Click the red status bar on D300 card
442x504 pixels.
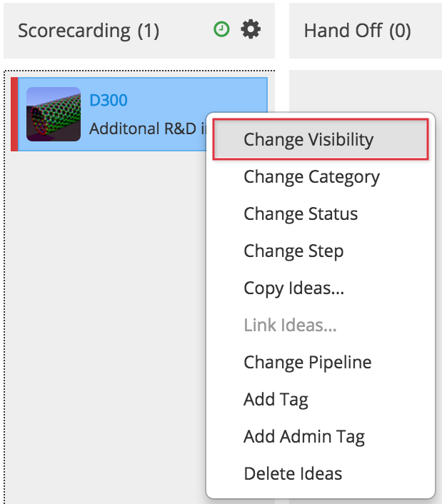(14, 114)
